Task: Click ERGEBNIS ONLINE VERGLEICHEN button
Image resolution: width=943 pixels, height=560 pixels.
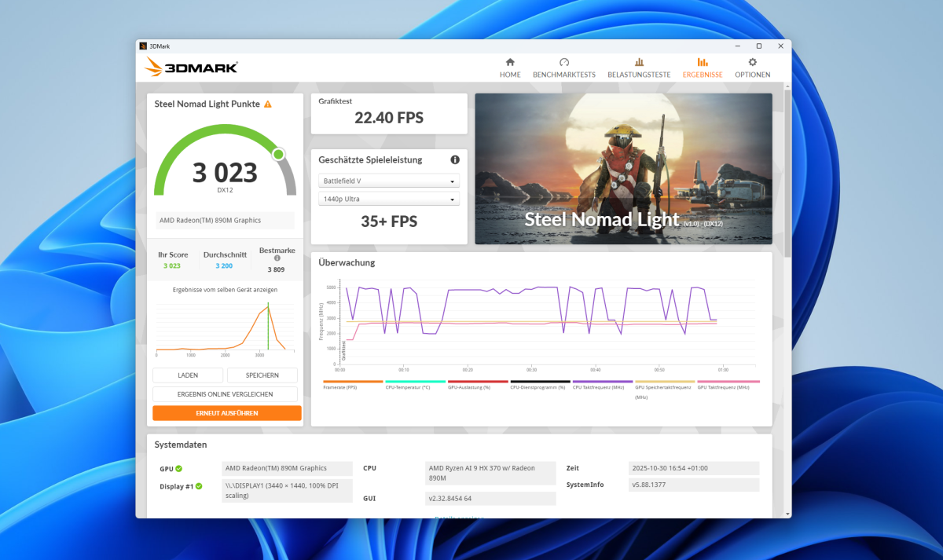Action: [225, 394]
